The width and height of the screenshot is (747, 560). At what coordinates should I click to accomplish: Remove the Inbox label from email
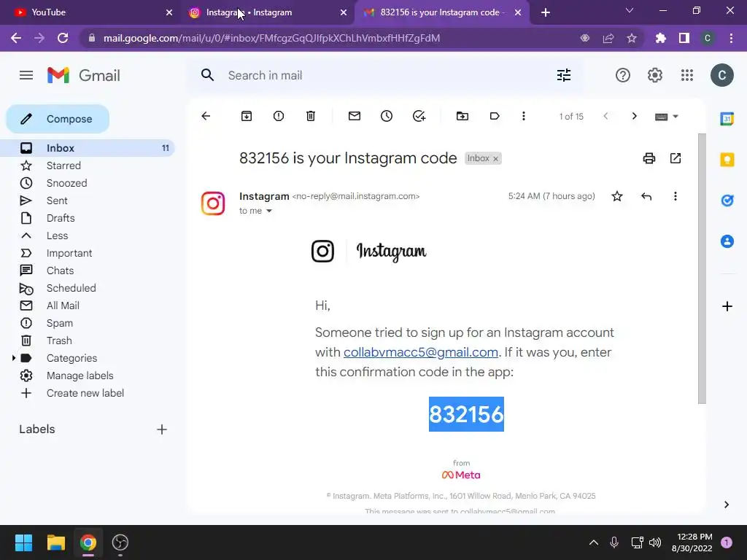click(495, 158)
